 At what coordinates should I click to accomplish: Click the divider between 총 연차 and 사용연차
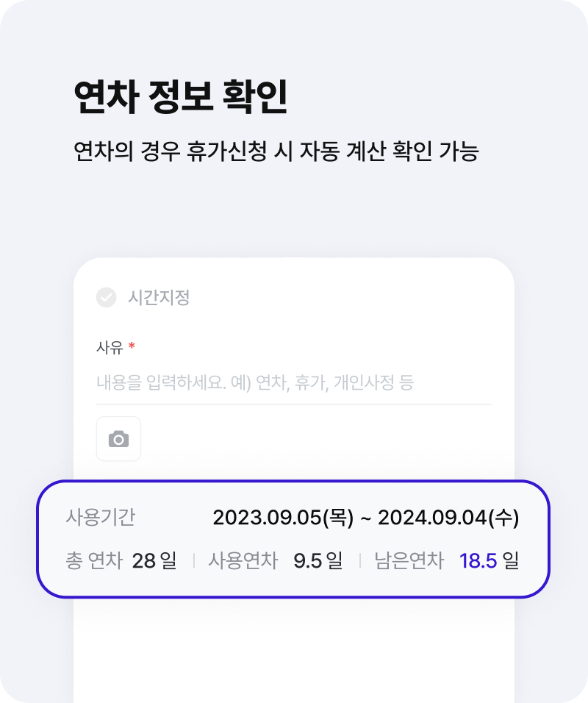(x=193, y=560)
